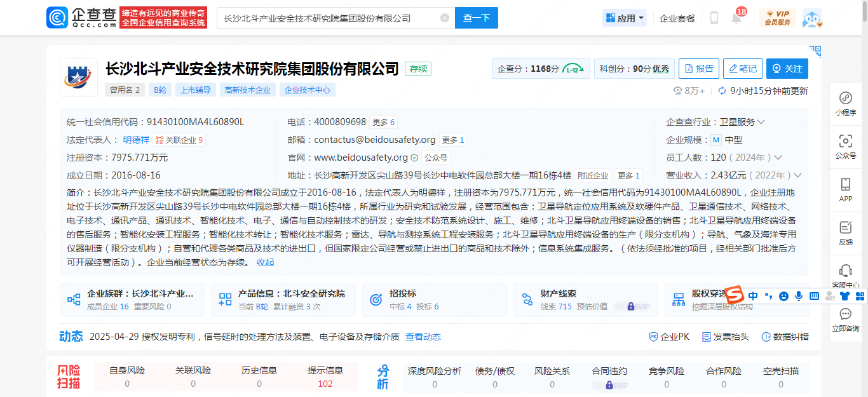The height and width of the screenshot is (397, 868).
Task: Switch Sogou input language via 中 icon
Action: coord(753,296)
